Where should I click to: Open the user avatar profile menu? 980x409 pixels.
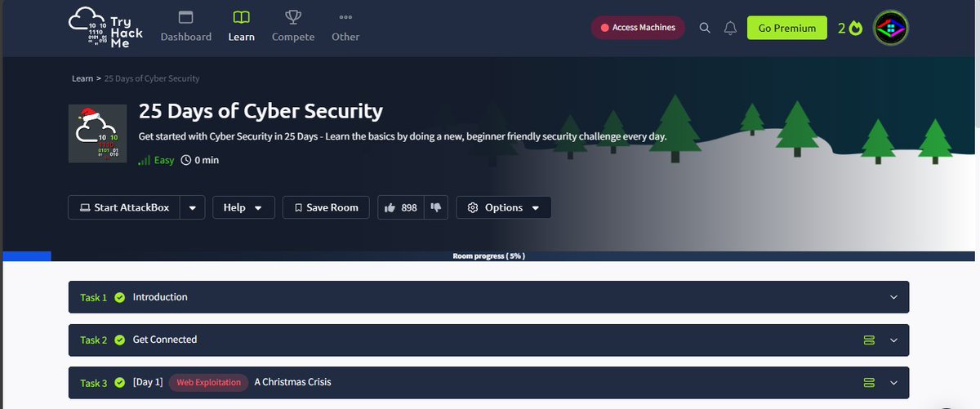pyautogui.click(x=891, y=29)
